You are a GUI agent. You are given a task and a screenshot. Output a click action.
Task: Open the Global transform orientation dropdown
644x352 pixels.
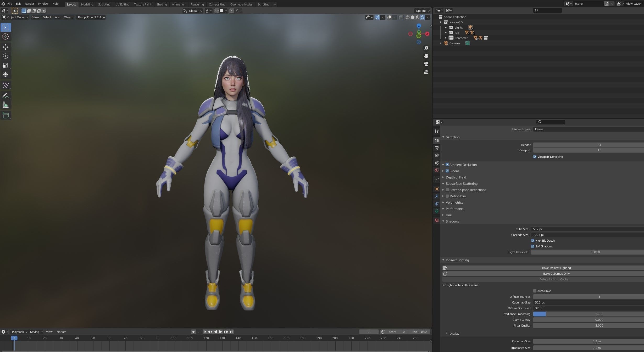[x=193, y=11]
